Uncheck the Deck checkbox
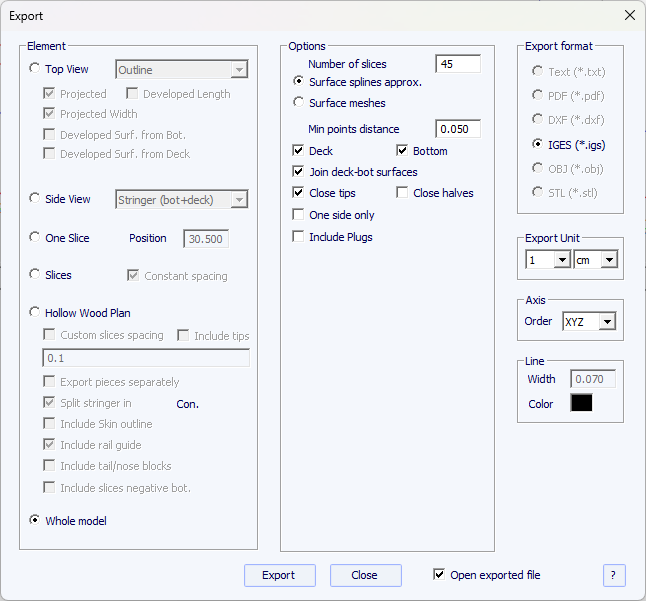646x601 pixels. [298, 151]
